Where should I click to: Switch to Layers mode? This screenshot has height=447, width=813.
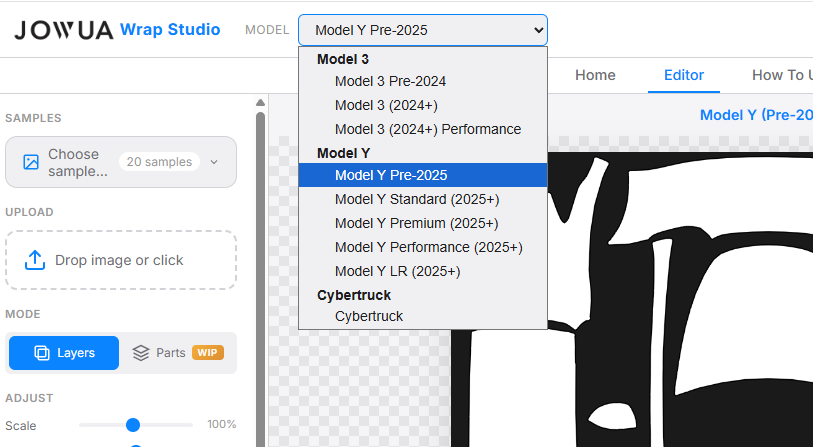pos(64,353)
